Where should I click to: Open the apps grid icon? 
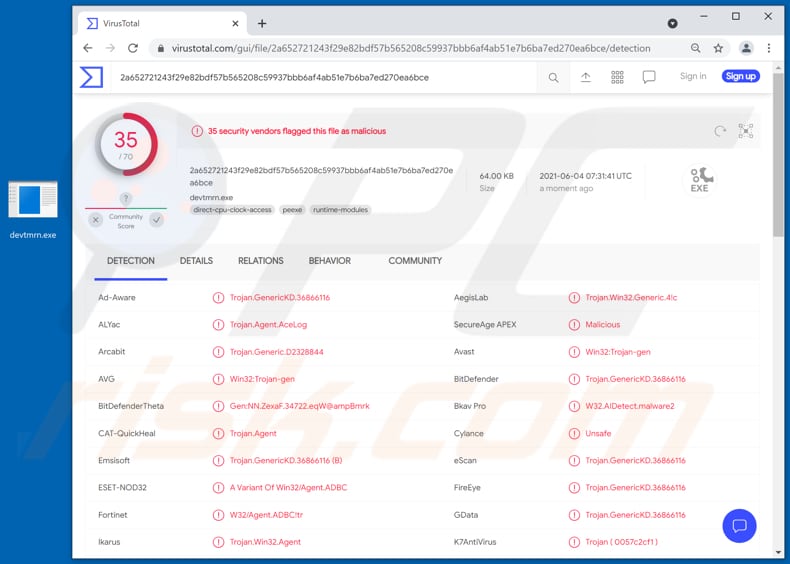tap(617, 77)
